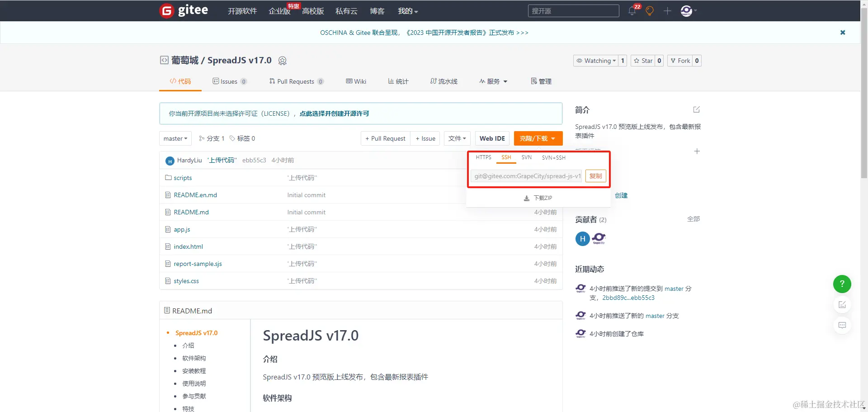Click the edit icon next to 简介

point(696,110)
